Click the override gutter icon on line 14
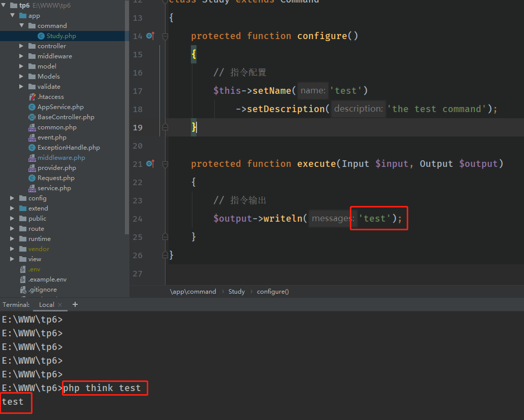 pos(150,36)
